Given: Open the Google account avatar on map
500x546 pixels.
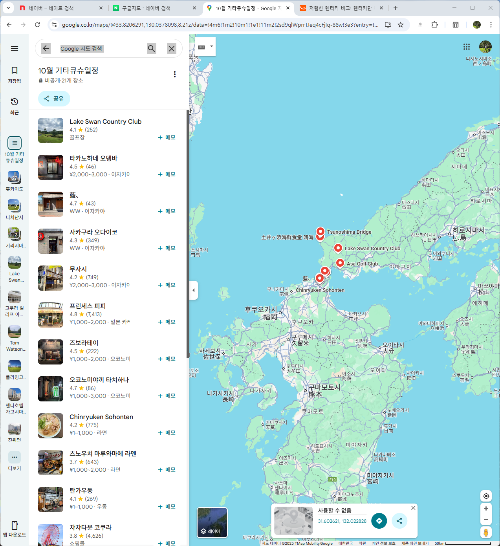Looking at the screenshot, I should point(485,47).
